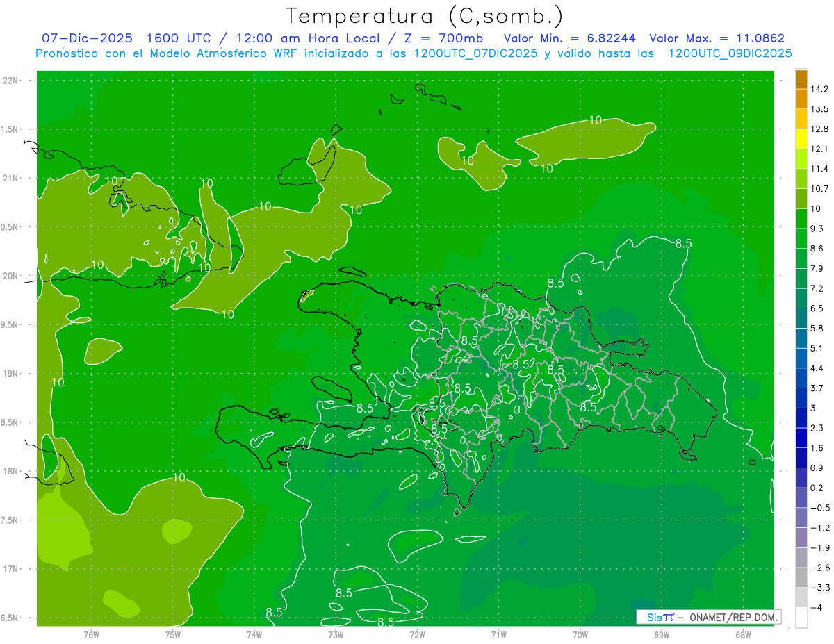Viewport: 834px width, 644px height.
Task: Click the '-0.5' colorbar value
Action: 819,508
